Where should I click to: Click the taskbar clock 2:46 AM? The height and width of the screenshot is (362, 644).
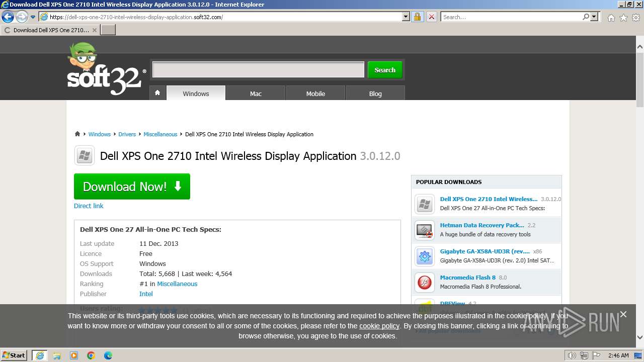coord(618,355)
